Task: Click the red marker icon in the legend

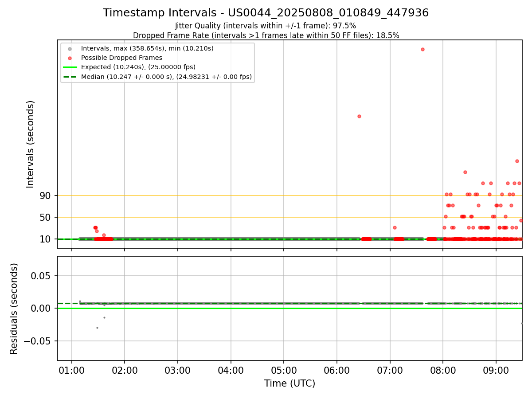Action: [70, 58]
